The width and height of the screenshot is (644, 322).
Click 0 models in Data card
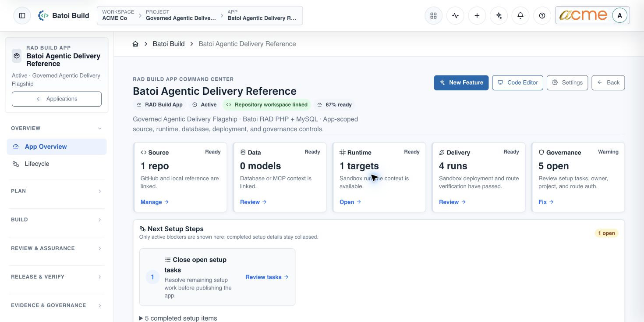point(261,166)
